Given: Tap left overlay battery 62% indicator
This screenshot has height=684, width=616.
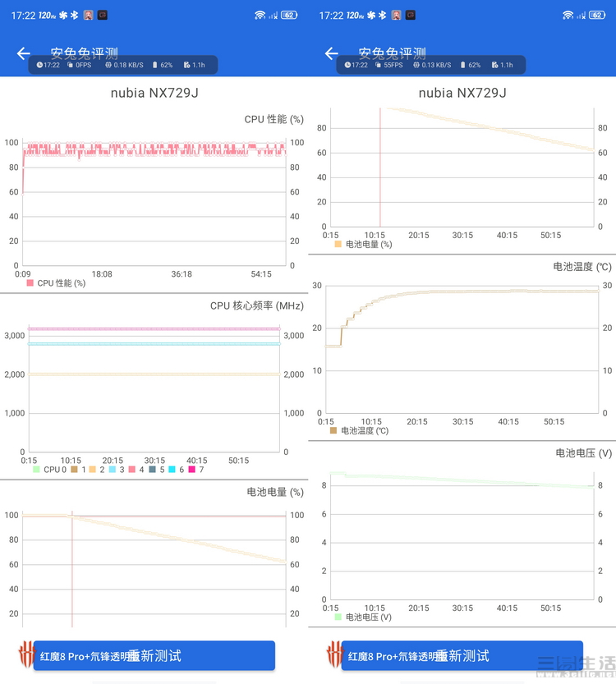Looking at the screenshot, I should (x=163, y=65).
